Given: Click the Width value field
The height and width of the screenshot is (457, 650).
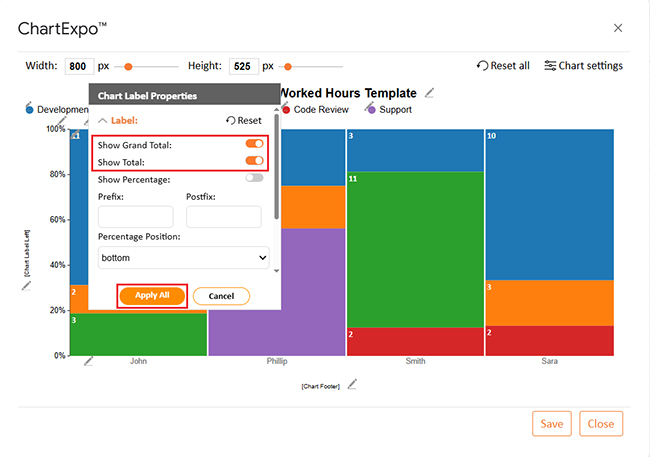Looking at the screenshot, I should coord(79,66).
